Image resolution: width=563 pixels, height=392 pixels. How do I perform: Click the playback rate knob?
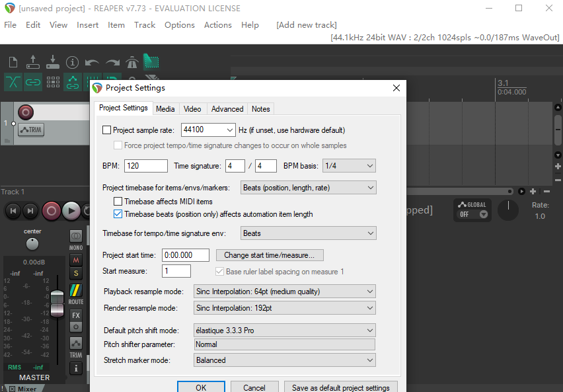[508, 210]
